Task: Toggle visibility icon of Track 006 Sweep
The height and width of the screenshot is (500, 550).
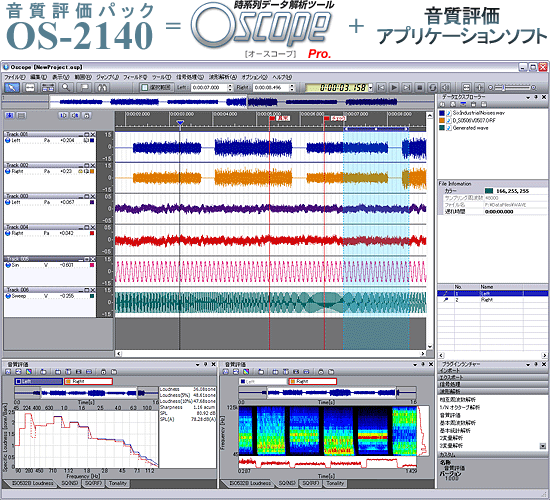Action: coord(8,296)
